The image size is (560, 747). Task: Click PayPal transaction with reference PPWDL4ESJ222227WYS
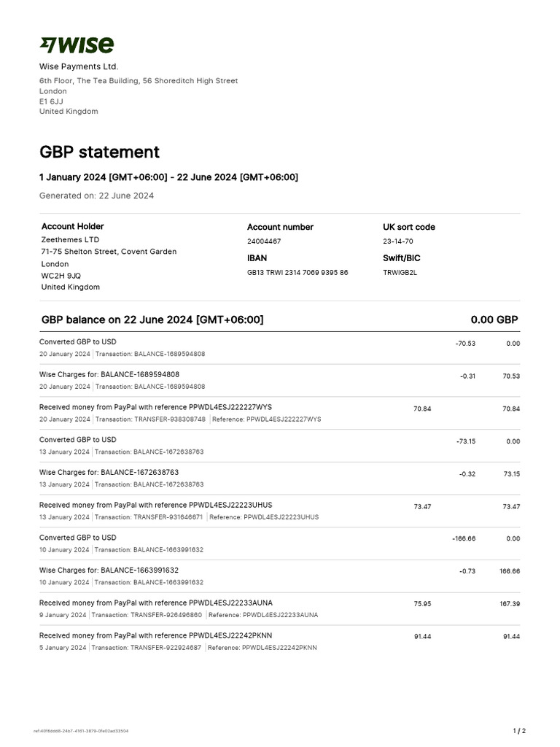[155, 407]
